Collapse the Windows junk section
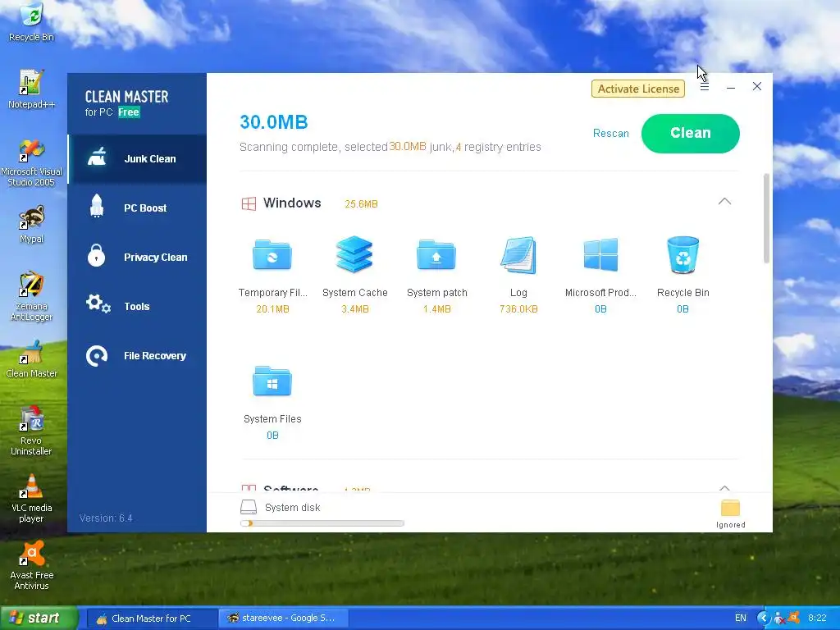 (x=724, y=202)
